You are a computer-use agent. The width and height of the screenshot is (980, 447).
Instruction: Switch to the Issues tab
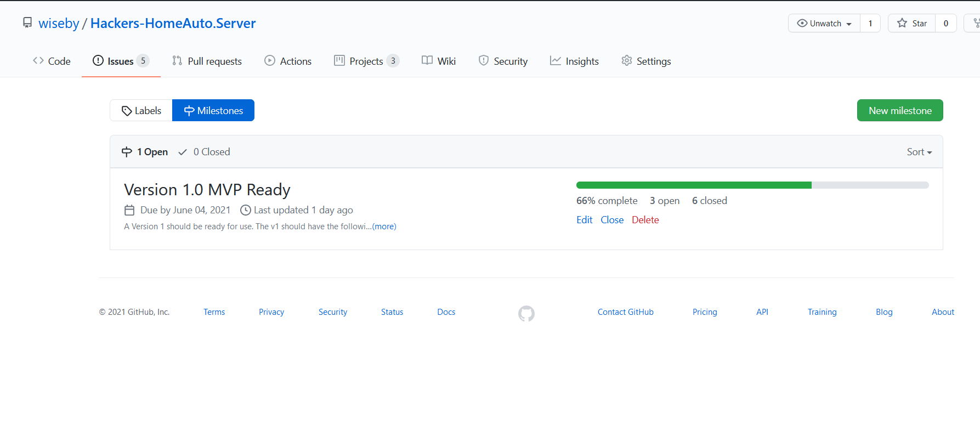point(121,61)
